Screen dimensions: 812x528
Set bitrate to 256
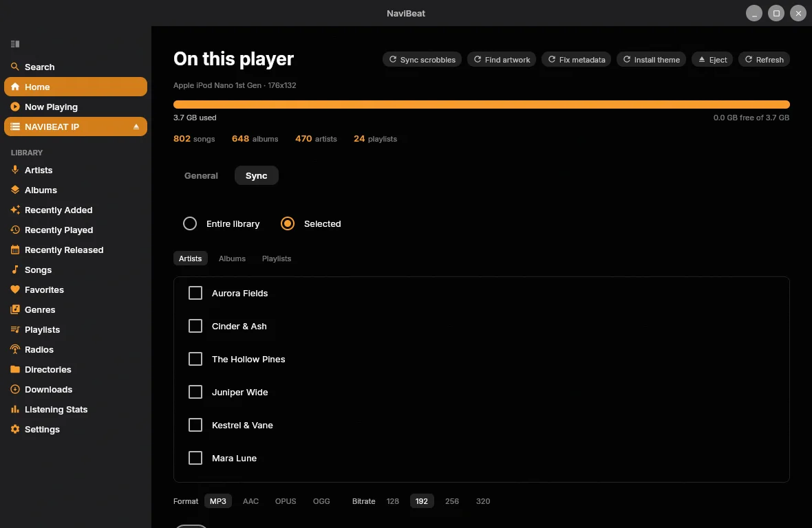(x=451, y=501)
